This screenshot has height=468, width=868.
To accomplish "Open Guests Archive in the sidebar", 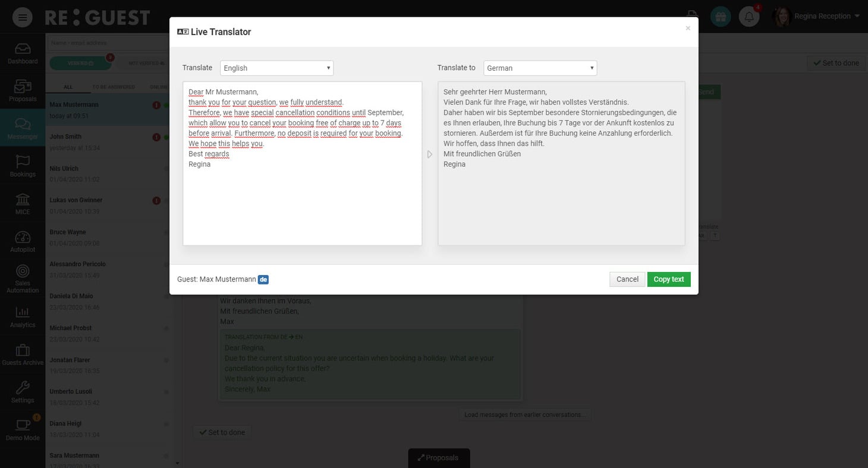I will (x=23, y=355).
